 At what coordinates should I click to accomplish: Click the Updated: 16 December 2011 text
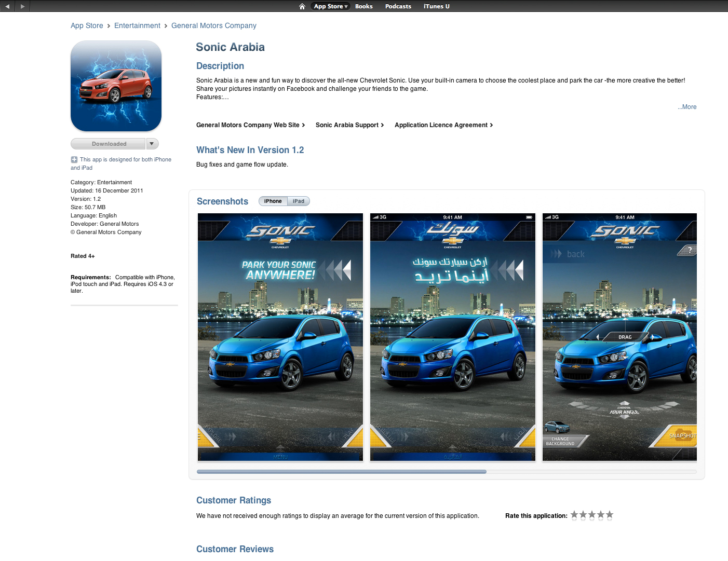[107, 191]
